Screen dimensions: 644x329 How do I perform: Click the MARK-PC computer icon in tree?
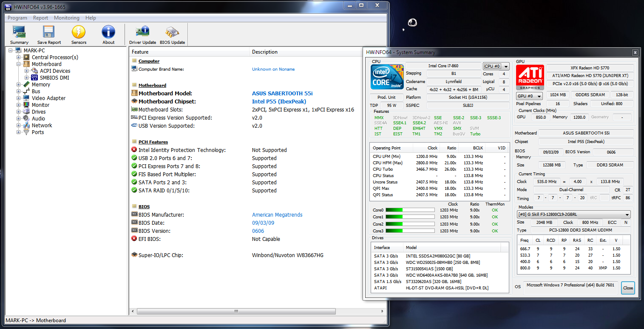19,51
